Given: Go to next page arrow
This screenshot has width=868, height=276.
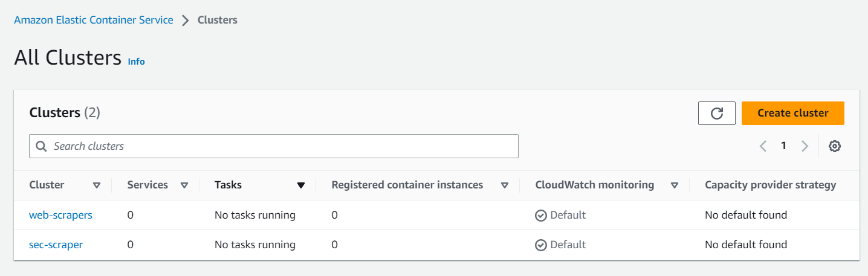Looking at the screenshot, I should pos(805,146).
